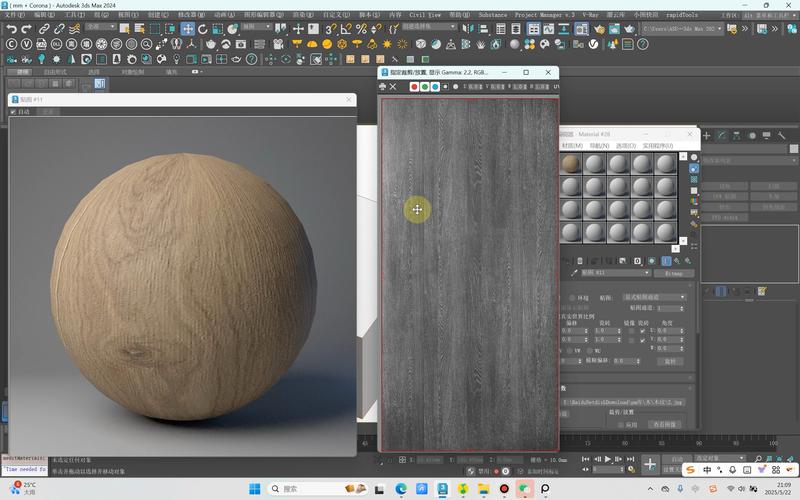
Task: Open the reference coordinate system dropdown
Action: [257, 27]
